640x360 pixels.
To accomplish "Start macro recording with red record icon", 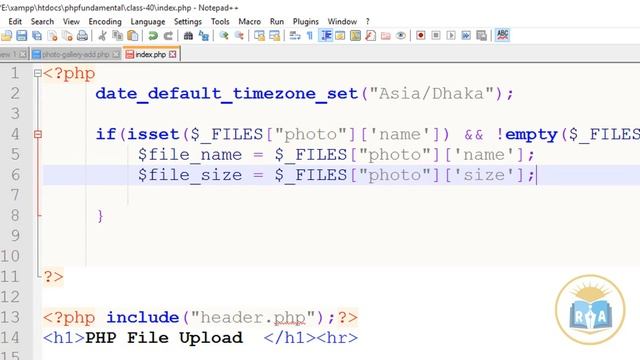I will 421,36.
